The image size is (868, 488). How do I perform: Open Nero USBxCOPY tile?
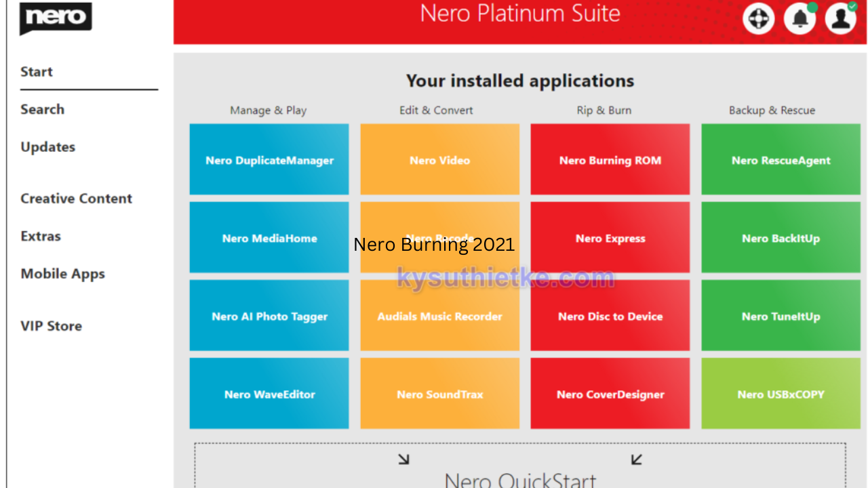pyautogui.click(x=781, y=394)
